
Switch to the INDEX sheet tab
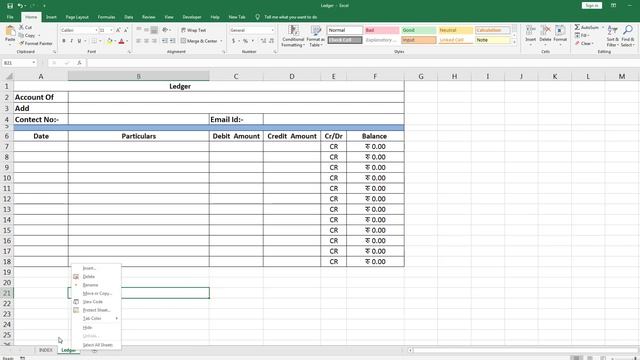[x=46, y=350]
